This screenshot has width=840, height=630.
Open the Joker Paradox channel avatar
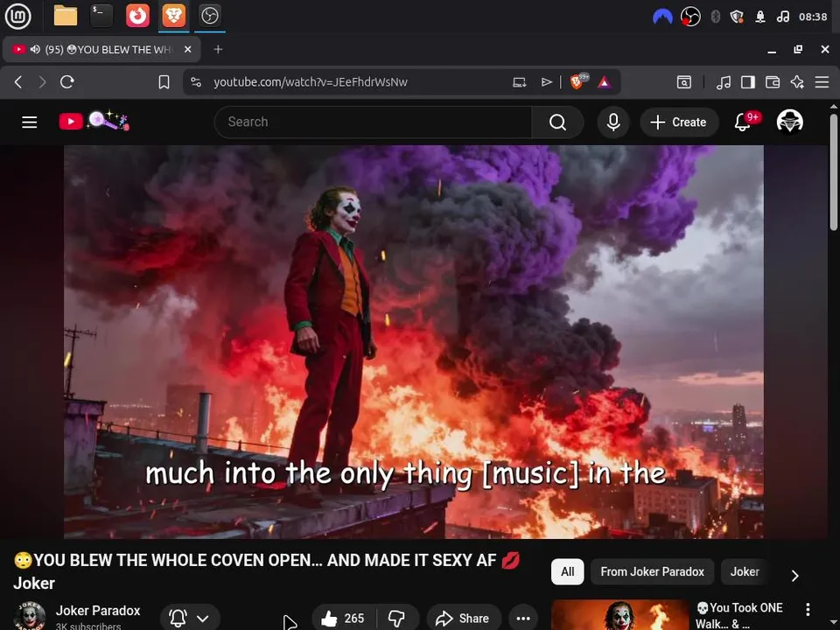point(30,616)
